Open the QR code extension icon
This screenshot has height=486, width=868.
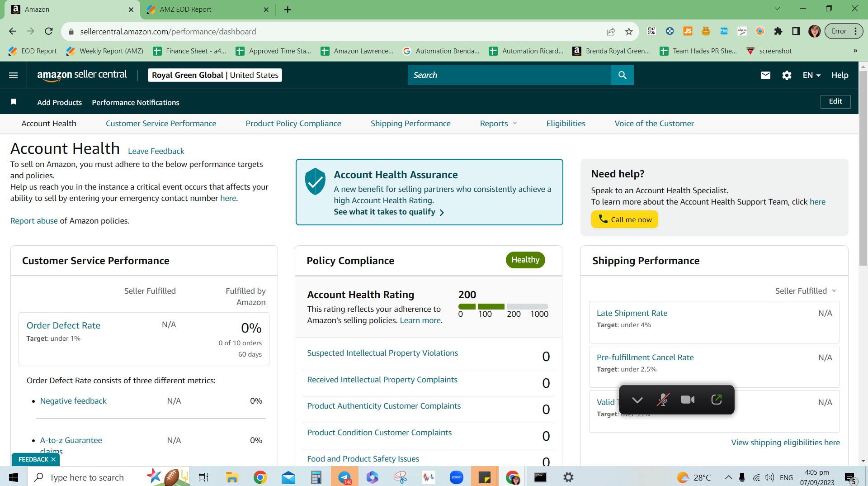point(651,31)
